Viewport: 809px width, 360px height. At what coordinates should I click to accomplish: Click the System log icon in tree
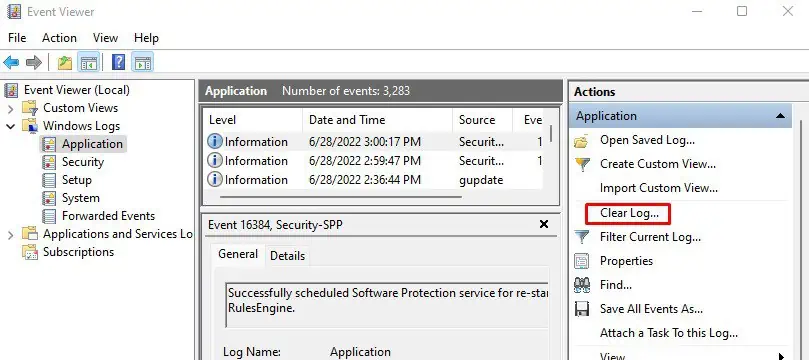click(49, 199)
